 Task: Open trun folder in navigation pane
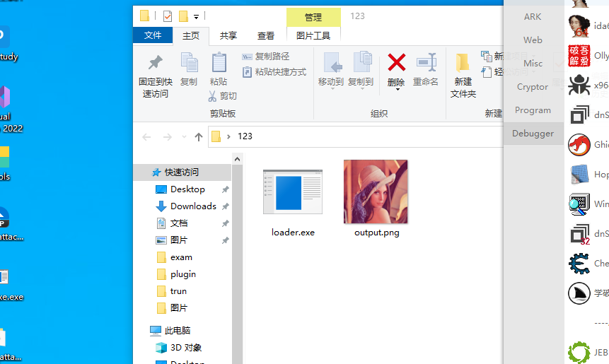178,291
